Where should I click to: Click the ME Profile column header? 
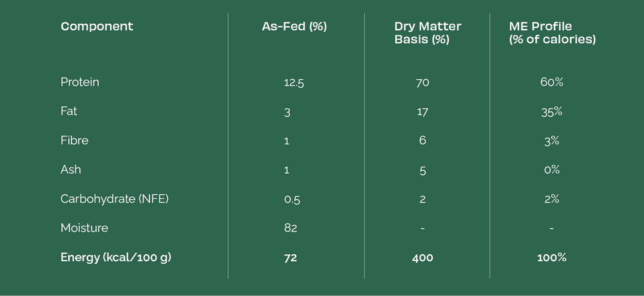point(552,33)
